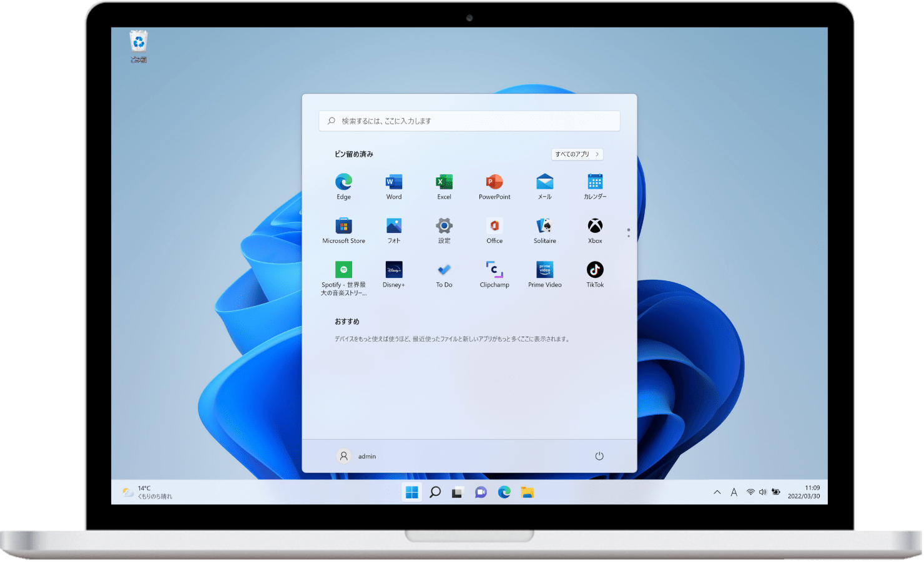Click the power button

(599, 456)
